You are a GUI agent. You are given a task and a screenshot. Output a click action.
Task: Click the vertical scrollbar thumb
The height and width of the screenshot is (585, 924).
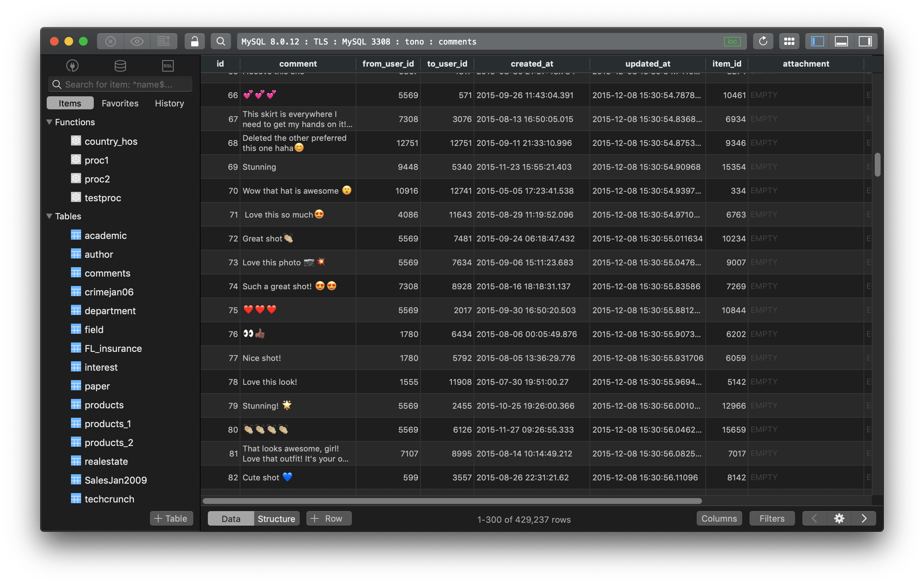click(877, 165)
